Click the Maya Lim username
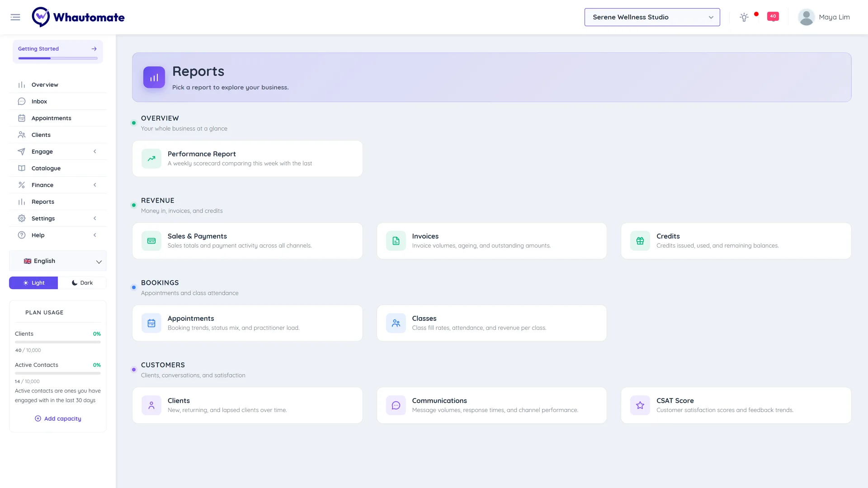 pyautogui.click(x=834, y=17)
